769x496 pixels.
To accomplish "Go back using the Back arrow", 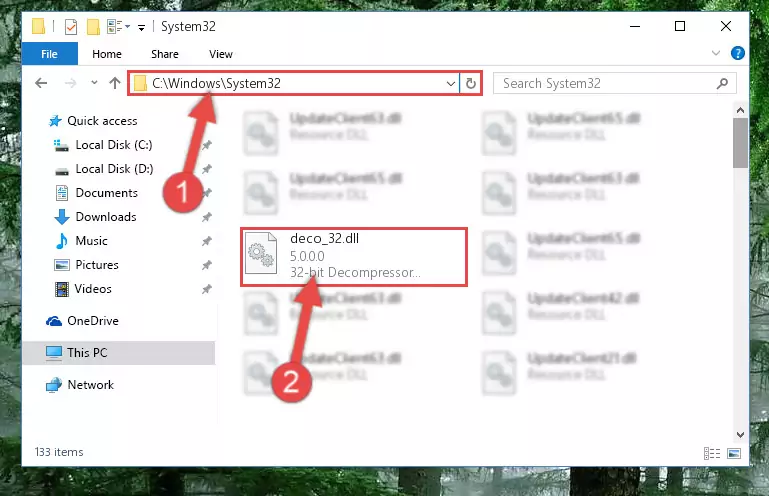I will (41, 83).
